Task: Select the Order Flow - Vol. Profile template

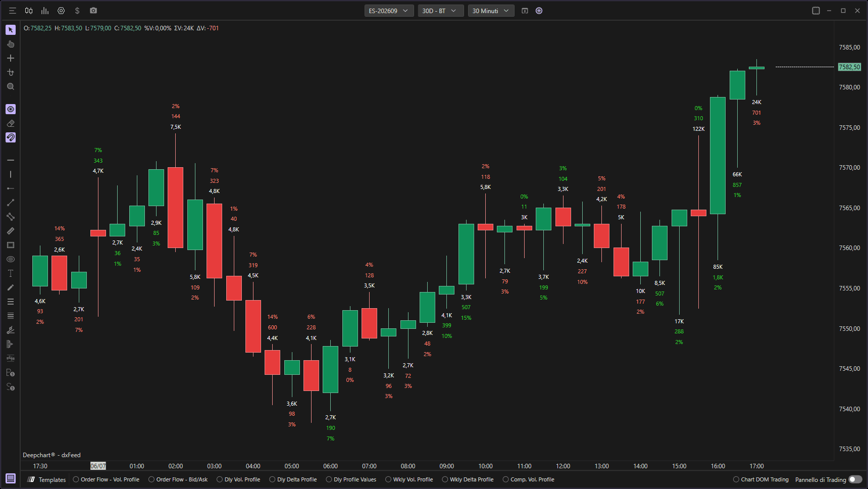Action: tap(106, 479)
